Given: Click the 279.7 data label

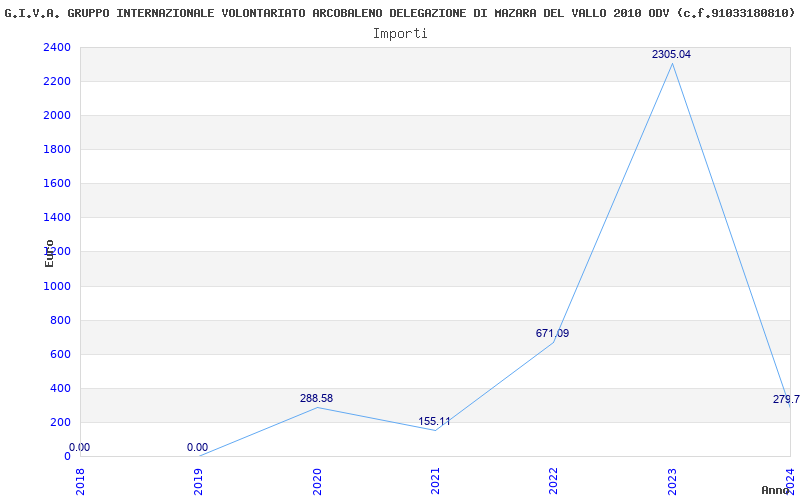Looking at the screenshot, I should coord(786,399).
